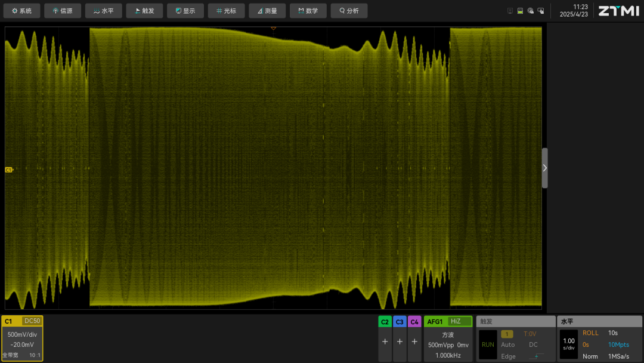Viewport: 644px width, 363px height.
Task: Click the Auto trigger mode button
Action: [507, 344]
